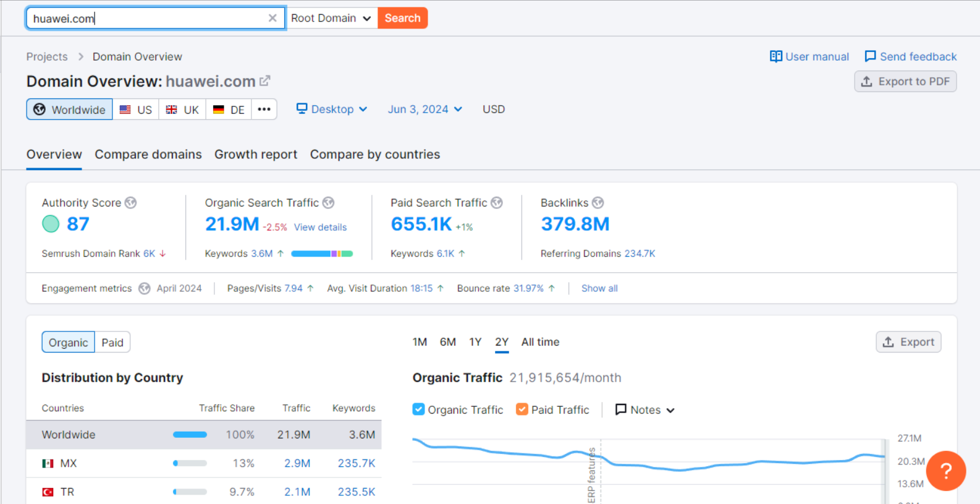Click the Export to PDF button

pos(905,82)
